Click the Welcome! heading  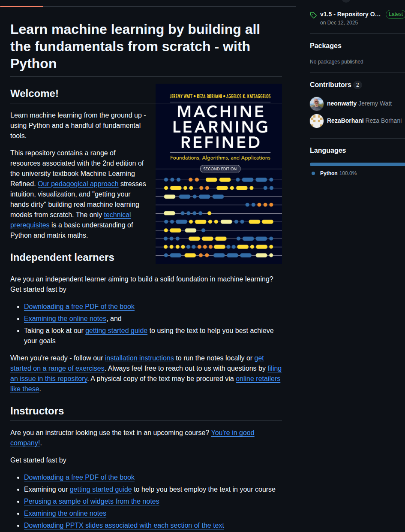(x=34, y=94)
